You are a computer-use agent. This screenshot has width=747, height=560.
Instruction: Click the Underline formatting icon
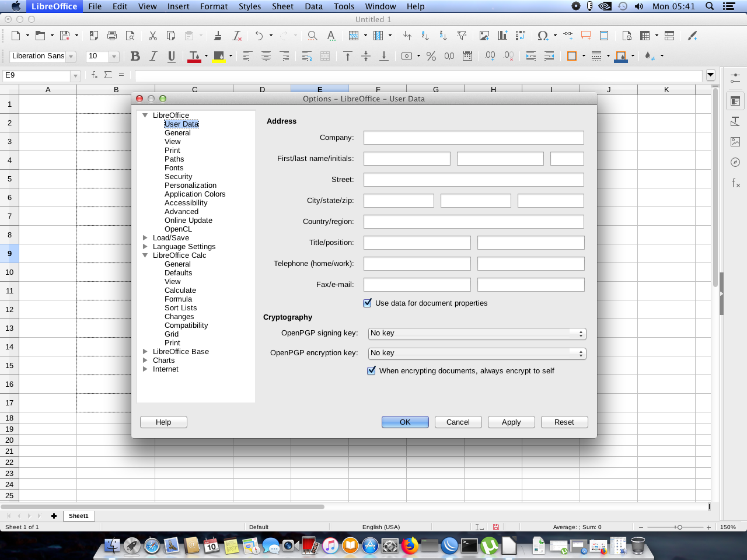coord(172,57)
